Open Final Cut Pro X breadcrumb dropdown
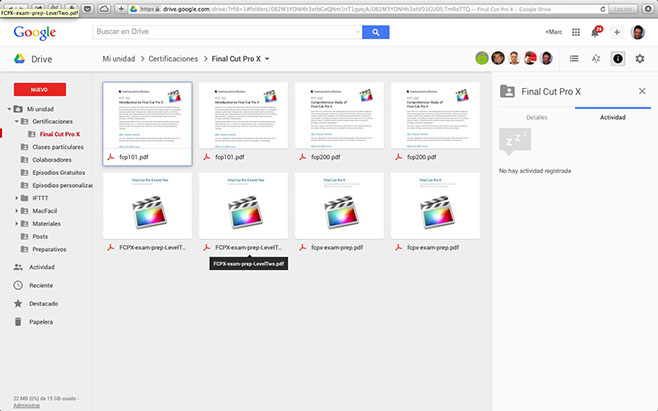Screen dimensions: 658x411 tap(267, 59)
